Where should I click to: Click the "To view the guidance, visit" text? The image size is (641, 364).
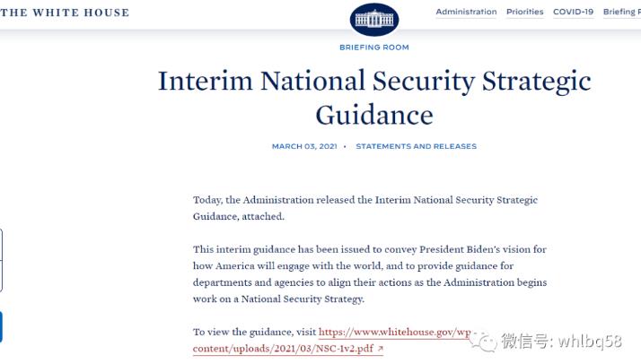point(254,331)
